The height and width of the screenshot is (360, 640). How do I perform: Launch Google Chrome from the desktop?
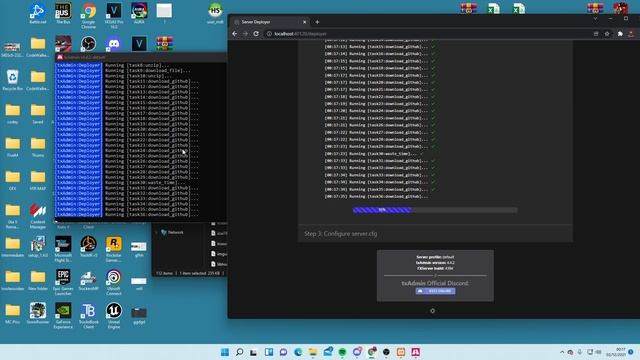(x=88, y=16)
